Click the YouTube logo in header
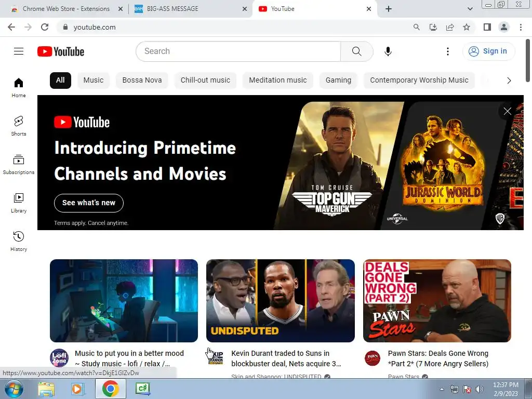Image resolution: width=532 pixels, height=399 pixels. [61, 51]
